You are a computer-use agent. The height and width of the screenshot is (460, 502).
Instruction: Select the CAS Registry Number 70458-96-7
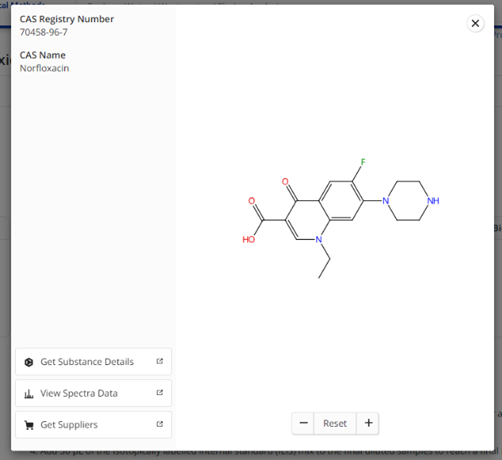[x=44, y=32]
